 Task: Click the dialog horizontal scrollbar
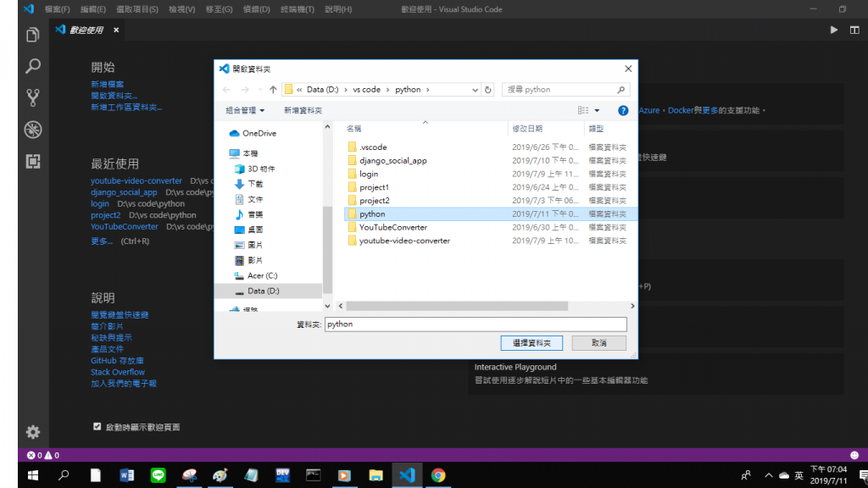click(x=457, y=306)
